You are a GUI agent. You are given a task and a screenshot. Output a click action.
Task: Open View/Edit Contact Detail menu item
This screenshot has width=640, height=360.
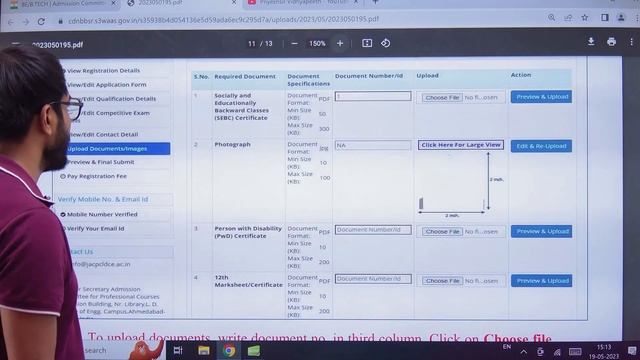[x=104, y=134]
